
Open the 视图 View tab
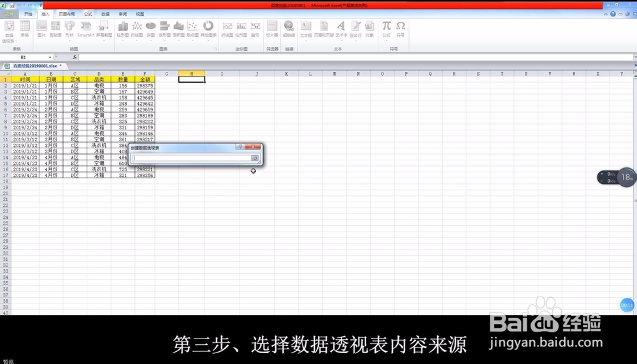pyautogui.click(x=140, y=14)
